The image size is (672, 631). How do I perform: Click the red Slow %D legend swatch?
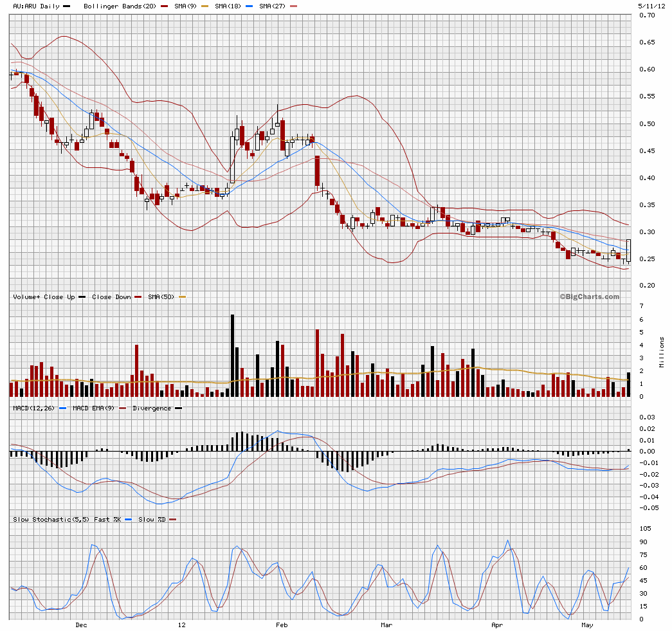[173, 520]
